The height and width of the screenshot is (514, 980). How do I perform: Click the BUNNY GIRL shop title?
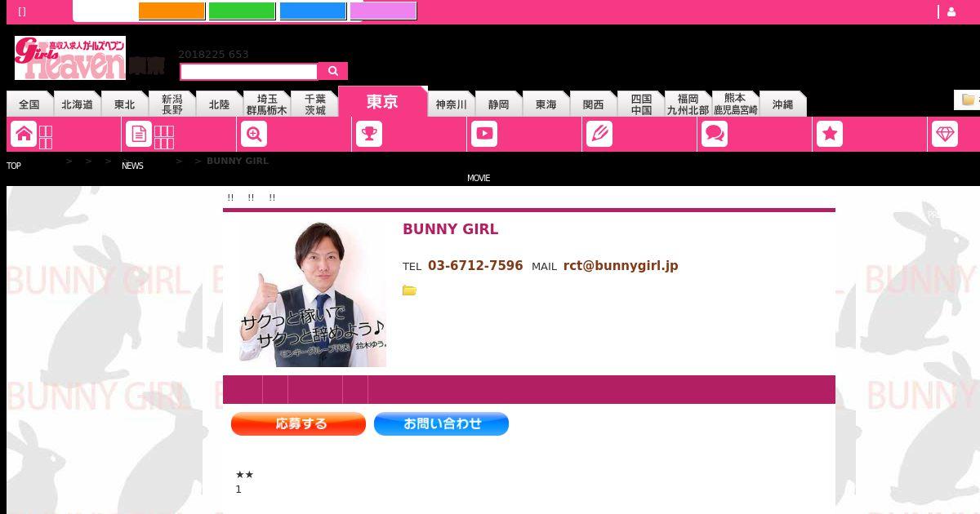pos(450,229)
